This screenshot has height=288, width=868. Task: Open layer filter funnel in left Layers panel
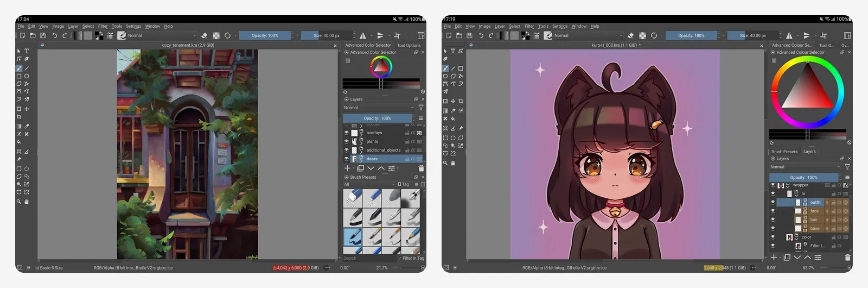tap(421, 108)
